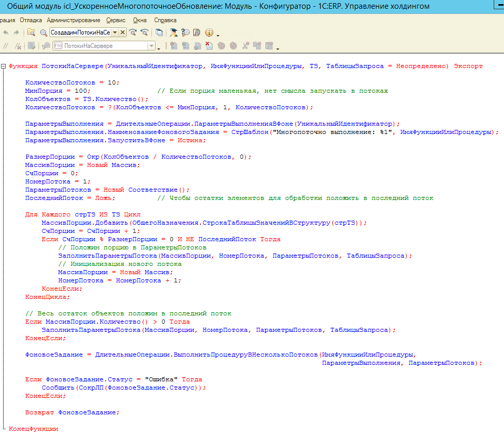The image size is (504, 437).
Task: Open the cascading windows list icon
Action: (159, 32)
